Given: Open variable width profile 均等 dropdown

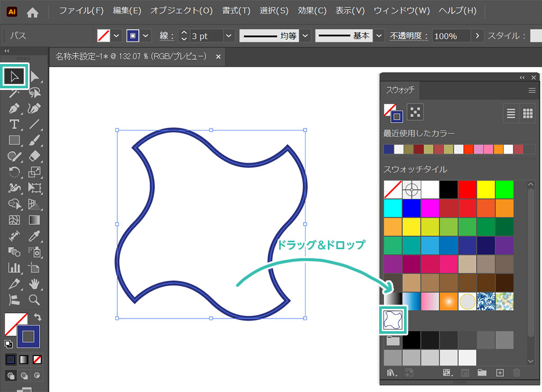Looking at the screenshot, I should (305, 35).
